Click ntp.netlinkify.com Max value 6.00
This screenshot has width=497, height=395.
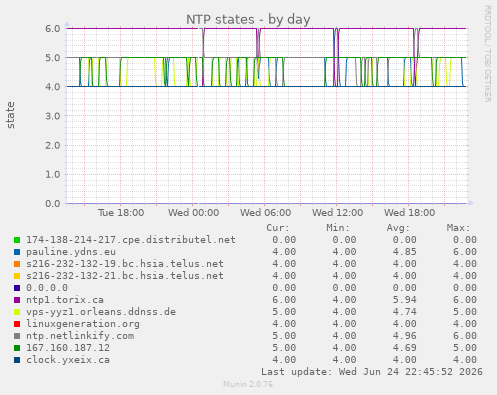[465, 336]
